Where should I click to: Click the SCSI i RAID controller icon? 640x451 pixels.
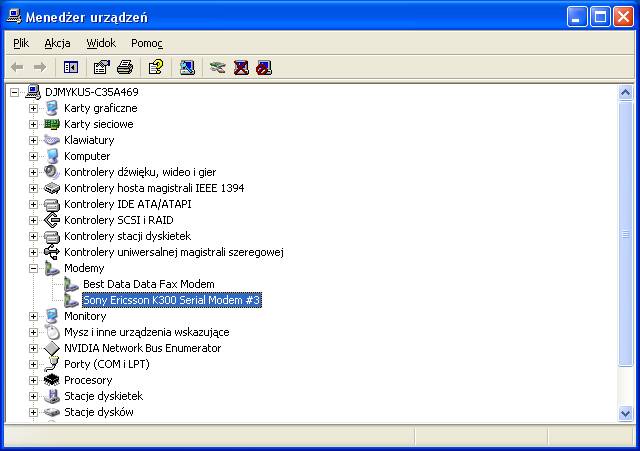coord(52,220)
